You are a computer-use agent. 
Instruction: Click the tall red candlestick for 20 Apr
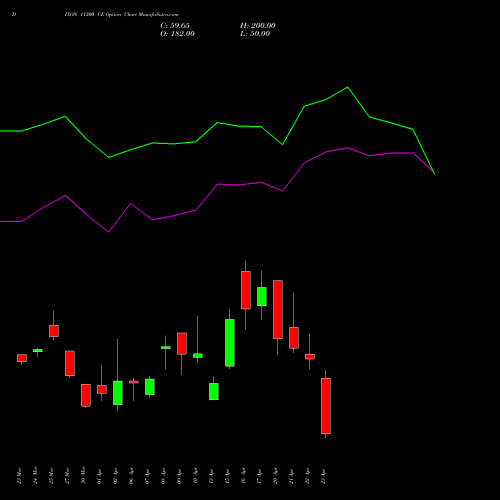pyautogui.click(x=278, y=310)
